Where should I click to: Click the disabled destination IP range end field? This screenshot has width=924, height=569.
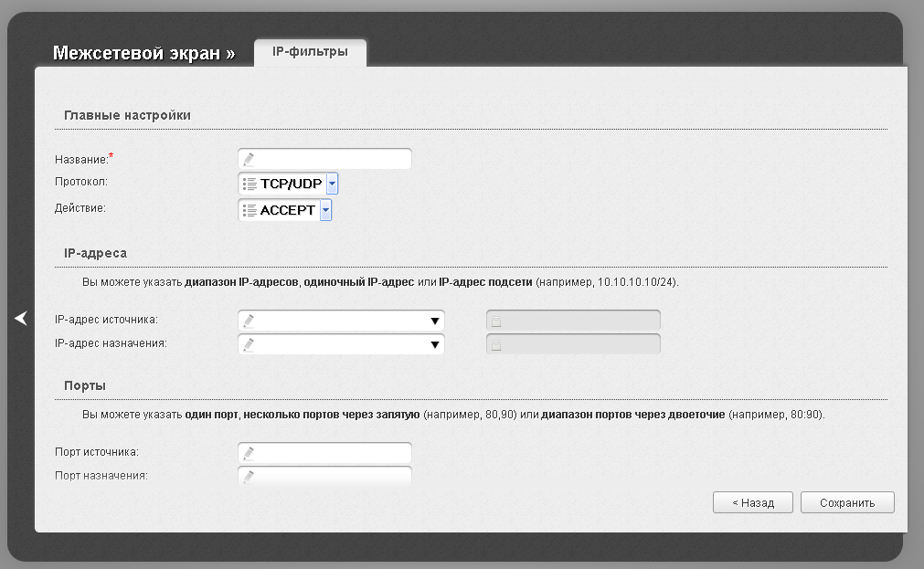(573, 344)
